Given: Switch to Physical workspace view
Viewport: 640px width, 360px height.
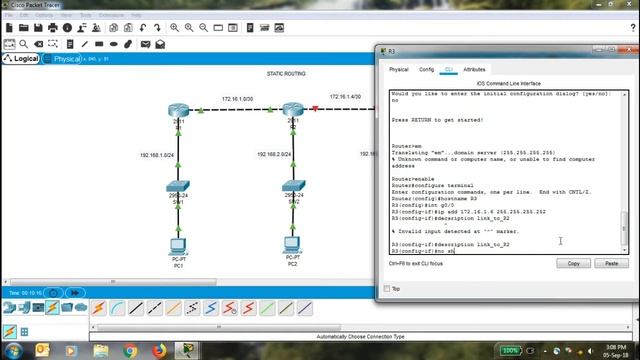Looking at the screenshot, I should point(62,59).
